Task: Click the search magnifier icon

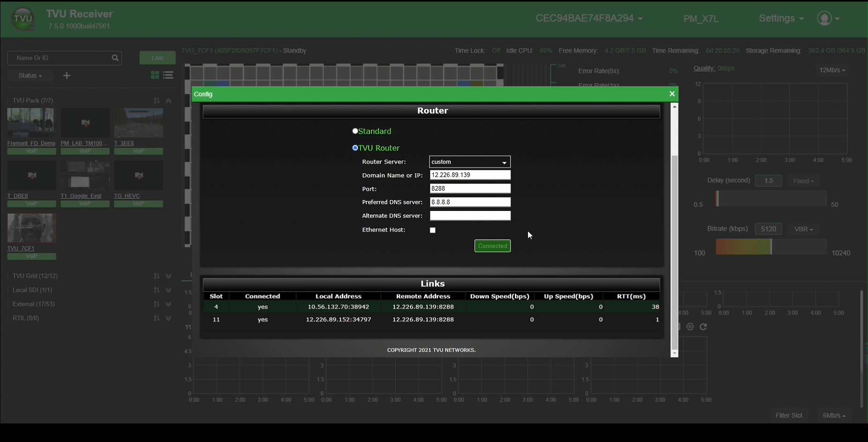Action: pos(115,58)
